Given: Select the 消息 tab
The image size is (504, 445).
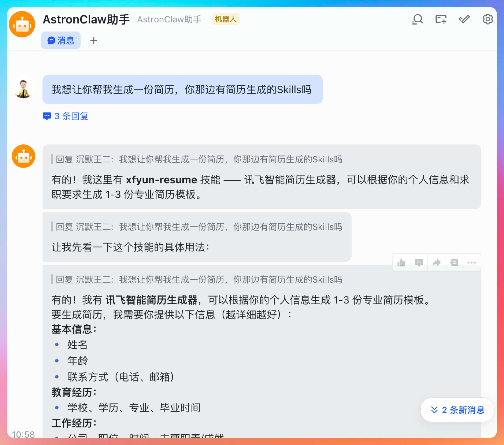Looking at the screenshot, I should pyautogui.click(x=61, y=40).
